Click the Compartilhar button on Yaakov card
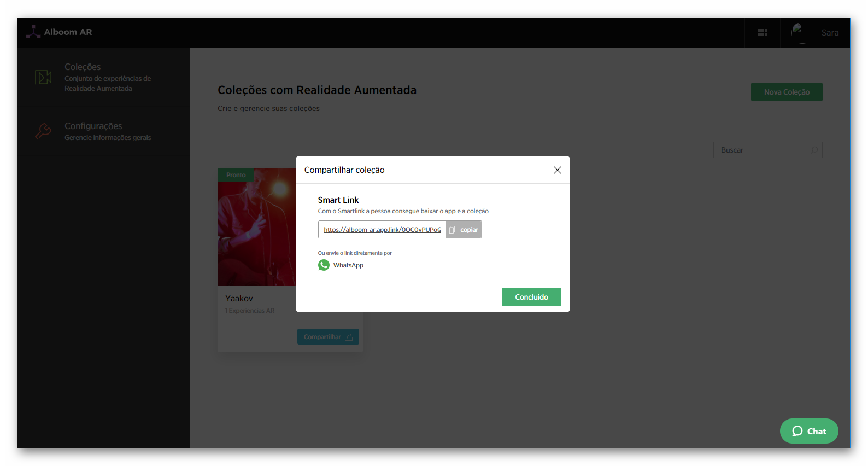 (328, 337)
